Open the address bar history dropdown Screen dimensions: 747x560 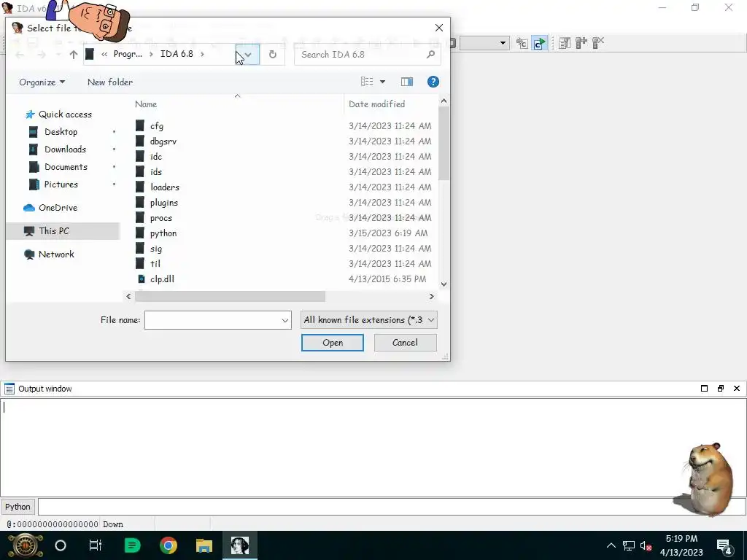(x=248, y=54)
